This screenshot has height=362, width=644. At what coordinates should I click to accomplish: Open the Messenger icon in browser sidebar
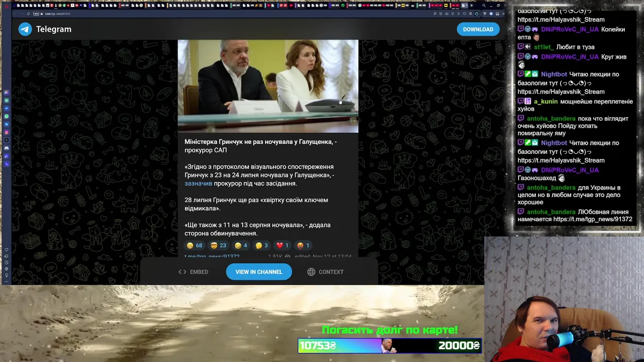coord(7,108)
